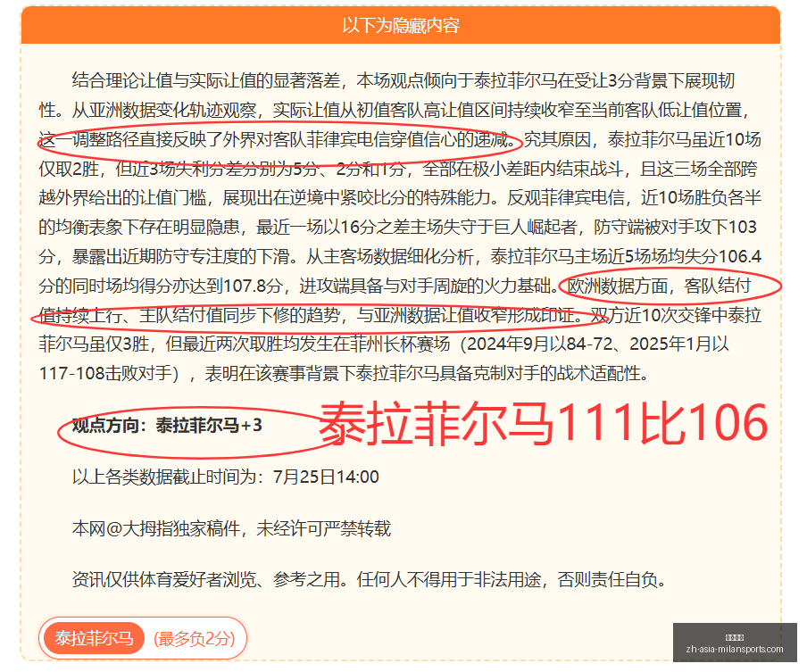Image resolution: width=807 pixels, height=672 pixels.
Task: Click the paragraph line starting 结合理论让值与实际让值
Action: [403, 81]
